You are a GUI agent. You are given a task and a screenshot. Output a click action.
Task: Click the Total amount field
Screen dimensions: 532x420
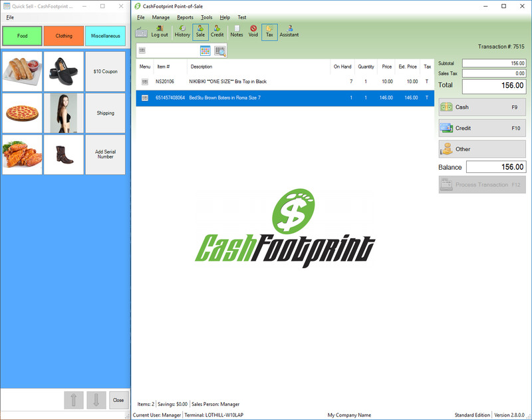(x=494, y=86)
